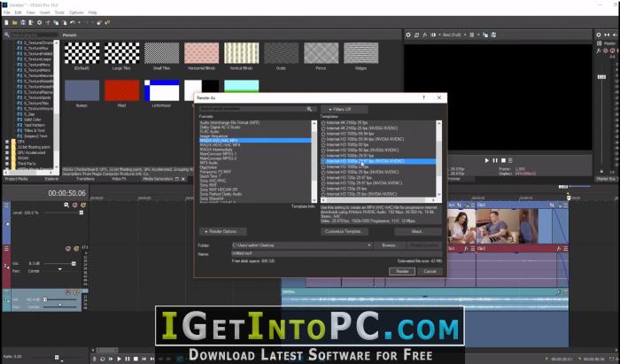Expand the Third Party tree node

click(x=7, y=164)
